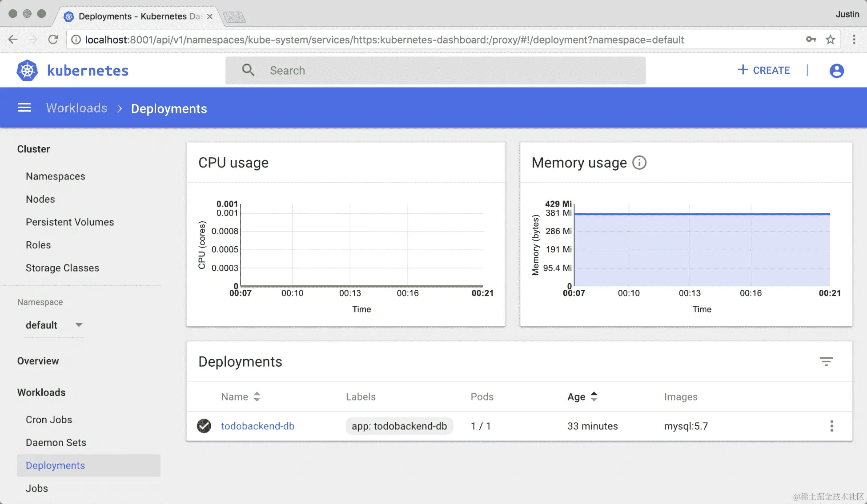The height and width of the screenshot is (504, 867).
Task: Expand the default namespace dropdown
Action: click(79, 325)
